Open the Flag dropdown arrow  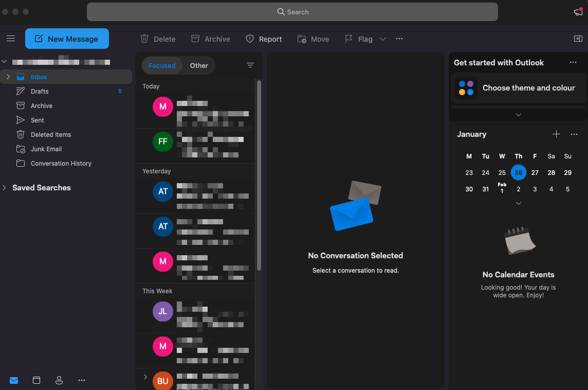click(383, 39)
